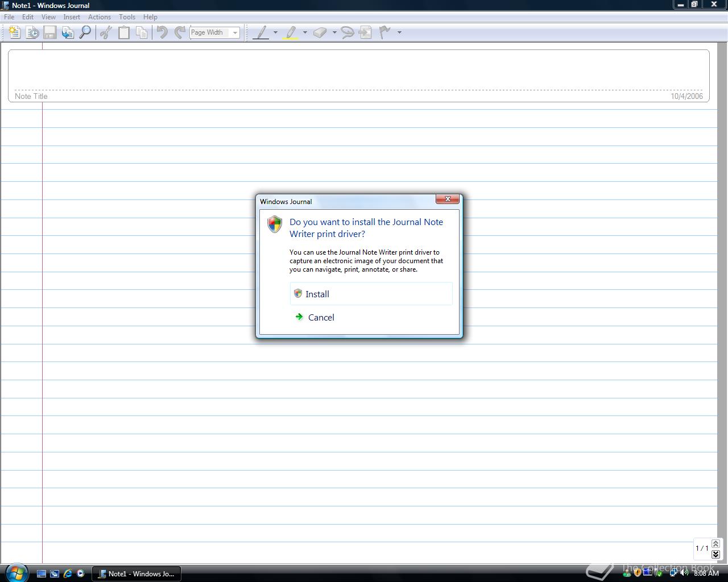Open the Help menu
728x582 pixels.
click(150, 17)
